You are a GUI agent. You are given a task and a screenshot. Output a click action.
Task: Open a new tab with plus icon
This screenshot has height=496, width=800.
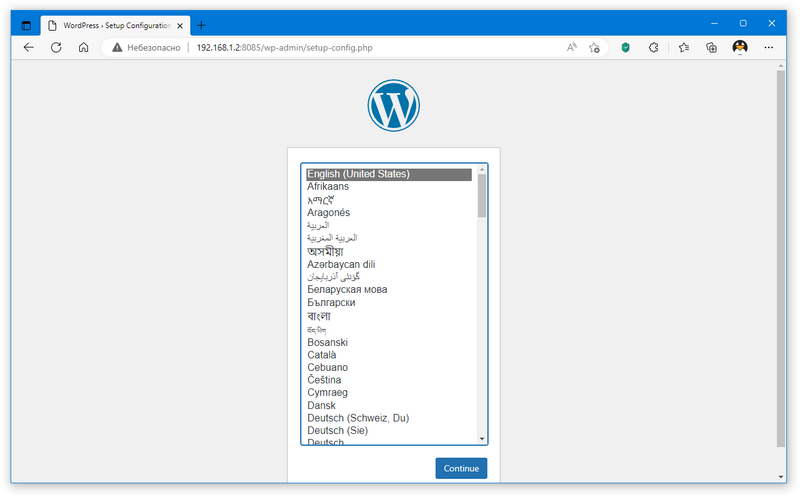pyautogui.click(x=201, y=25)
